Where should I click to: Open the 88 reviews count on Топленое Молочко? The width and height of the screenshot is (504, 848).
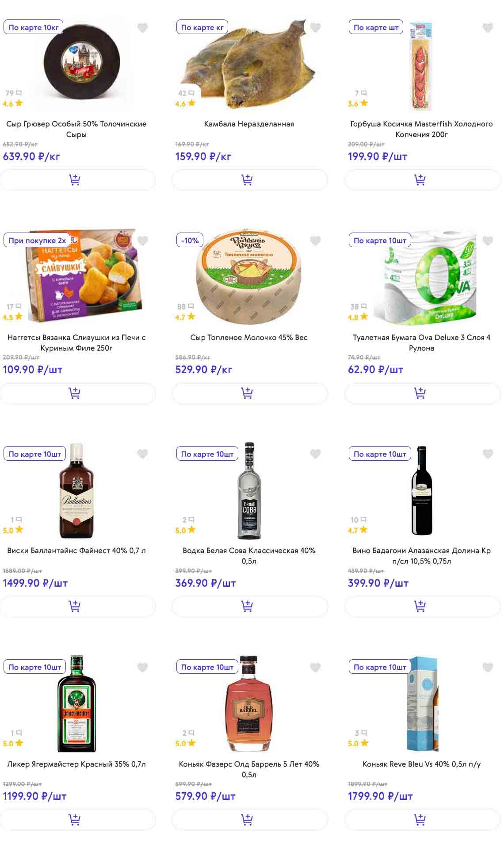(185, 306)
